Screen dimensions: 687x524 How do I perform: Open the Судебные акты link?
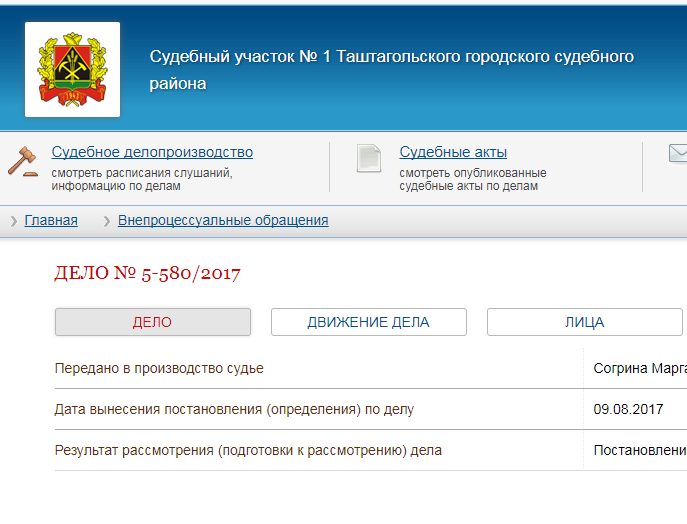(453, 152)
